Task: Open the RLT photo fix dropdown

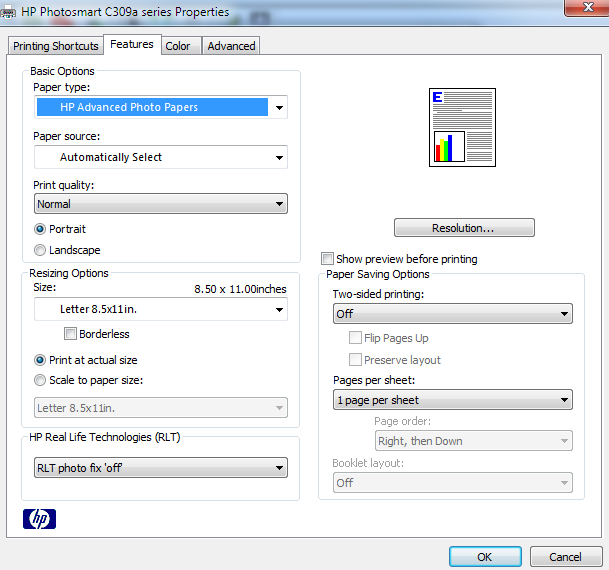Action: pos(161,467)
